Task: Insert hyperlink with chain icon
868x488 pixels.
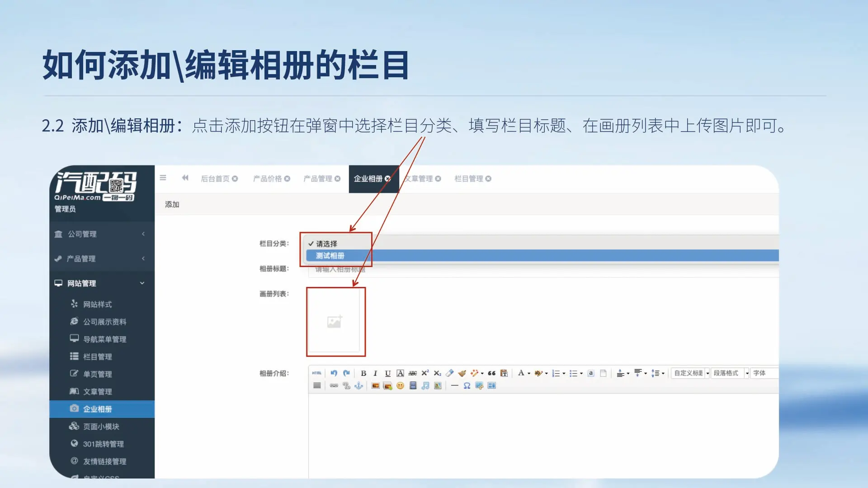Action: (334, 385)
